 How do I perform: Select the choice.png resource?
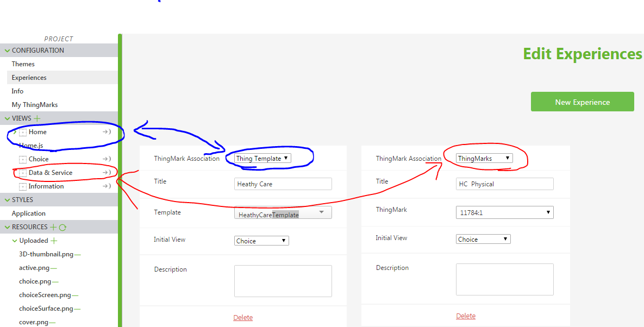click(35, 281)
